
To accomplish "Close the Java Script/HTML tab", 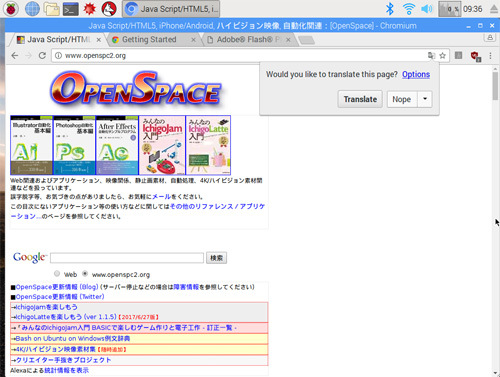I will pyautogui.click(x=99, y=40).
